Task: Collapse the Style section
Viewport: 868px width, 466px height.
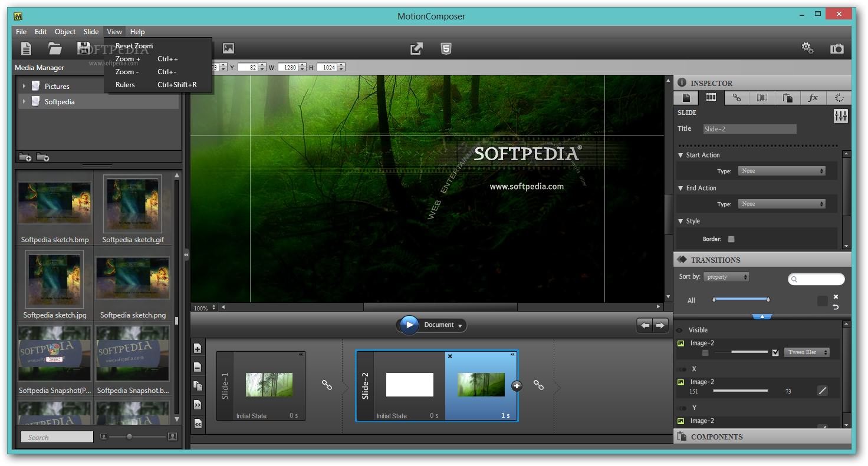Action: pyautogui.click(x=682, y=222)
